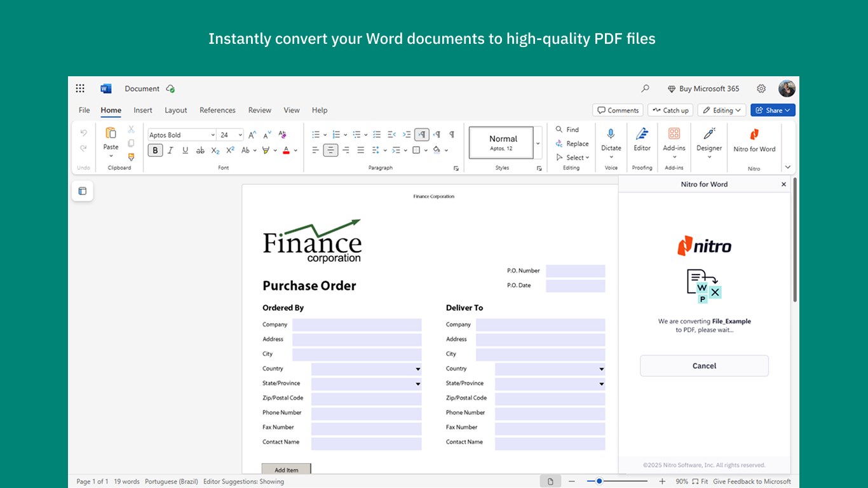The width and height of the screenshot is (868, 488).
Task: Click the Add Item button in document
Action: (287, 469)
